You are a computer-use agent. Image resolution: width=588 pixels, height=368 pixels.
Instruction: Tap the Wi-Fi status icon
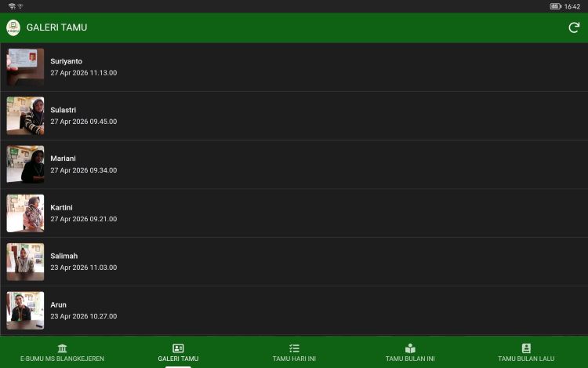coord(12,6)
